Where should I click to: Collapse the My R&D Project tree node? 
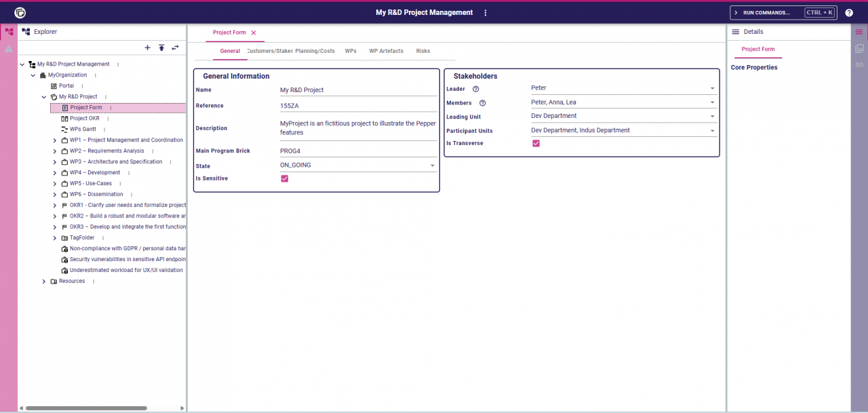click(x=43, y=96)
